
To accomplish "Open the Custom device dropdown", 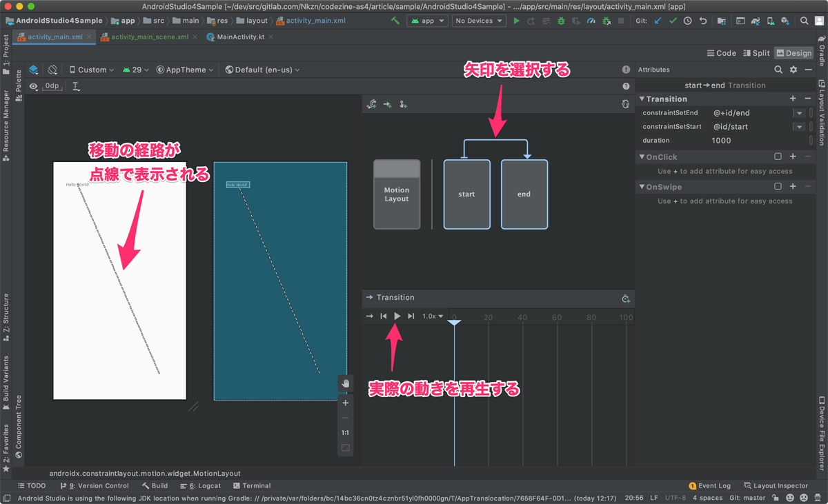I will [x=92, y=70].
